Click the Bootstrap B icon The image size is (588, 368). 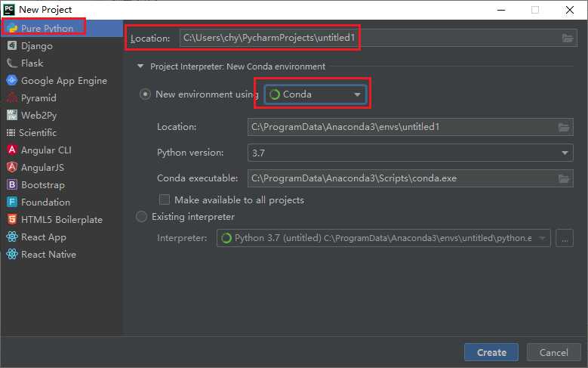tap(12, 184)
